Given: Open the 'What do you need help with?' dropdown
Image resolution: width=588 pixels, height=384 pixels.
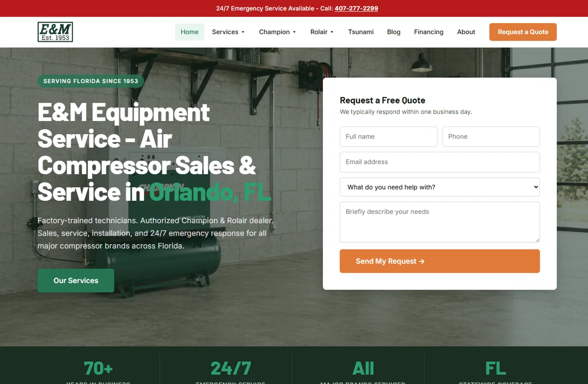Looking at the screenshot, I should pyautogui.click(x=440, y=187).
